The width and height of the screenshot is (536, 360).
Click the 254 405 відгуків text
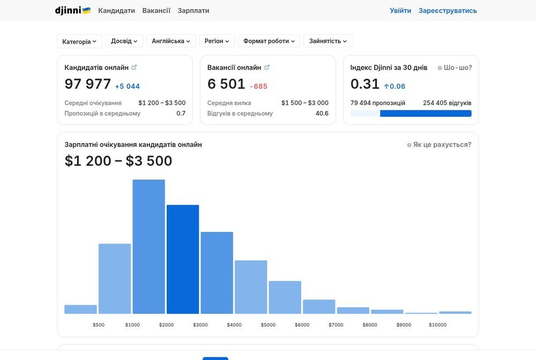point(447,103)
